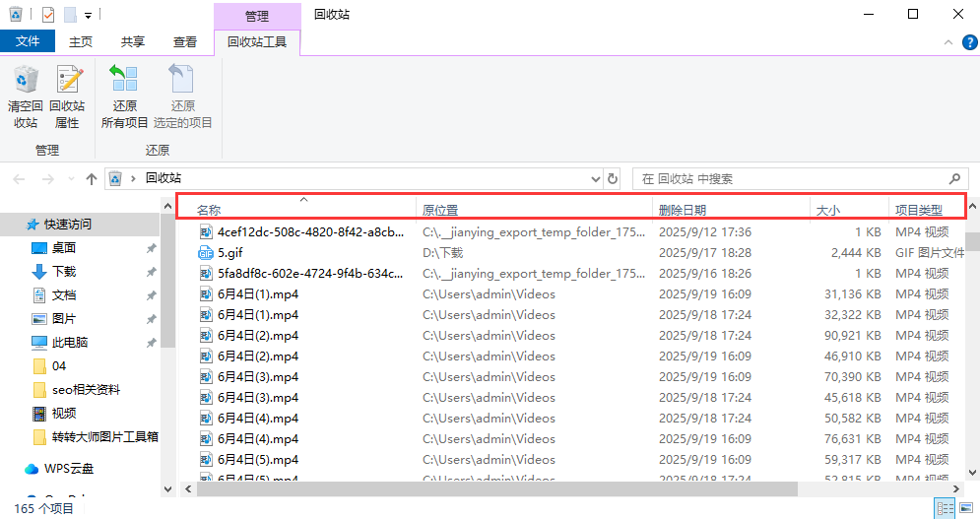Click the refresh button beside address bar
The image size is (980, 519).
coord(613,179)
